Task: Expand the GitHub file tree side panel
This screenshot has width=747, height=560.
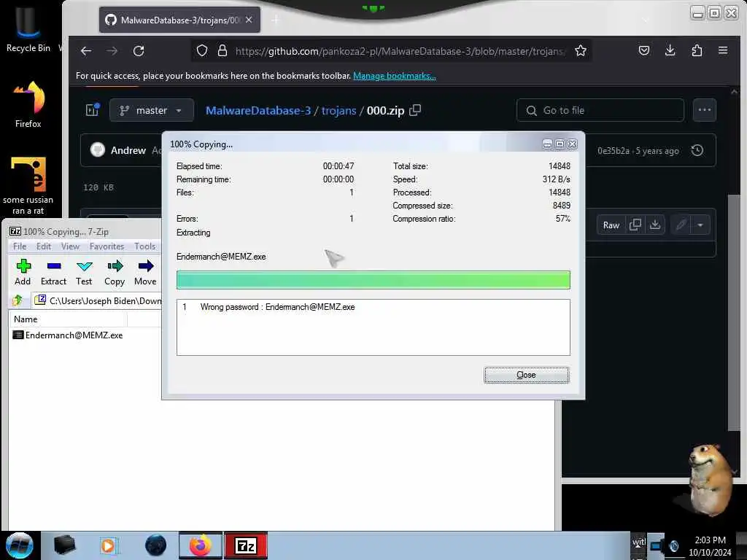Action: click(x=93, y=110)
